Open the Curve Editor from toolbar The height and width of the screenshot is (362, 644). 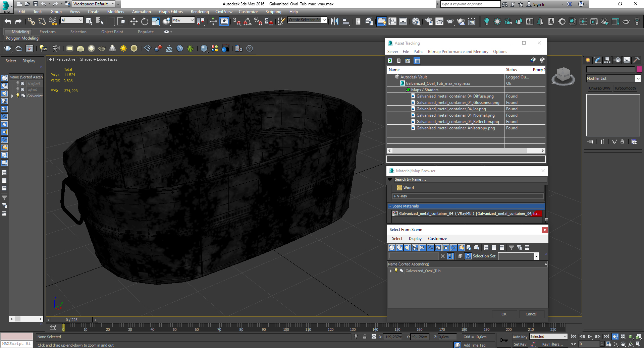pyautogui.click(x=392, y=21)
